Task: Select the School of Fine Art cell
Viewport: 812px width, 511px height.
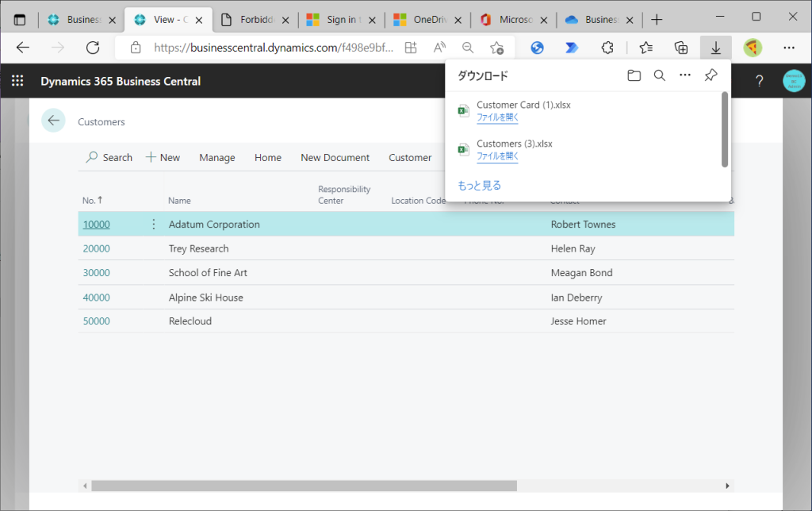Action: point(208,273)
